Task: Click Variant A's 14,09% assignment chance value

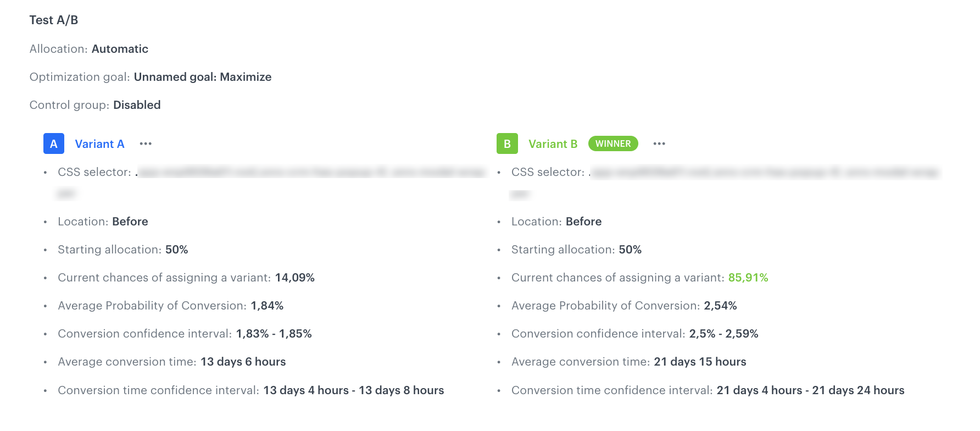Action: (x=294, y=278)
